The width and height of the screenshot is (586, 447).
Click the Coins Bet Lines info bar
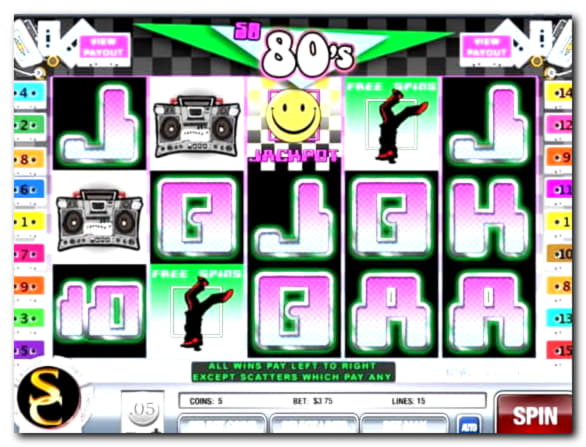(333, 401)
